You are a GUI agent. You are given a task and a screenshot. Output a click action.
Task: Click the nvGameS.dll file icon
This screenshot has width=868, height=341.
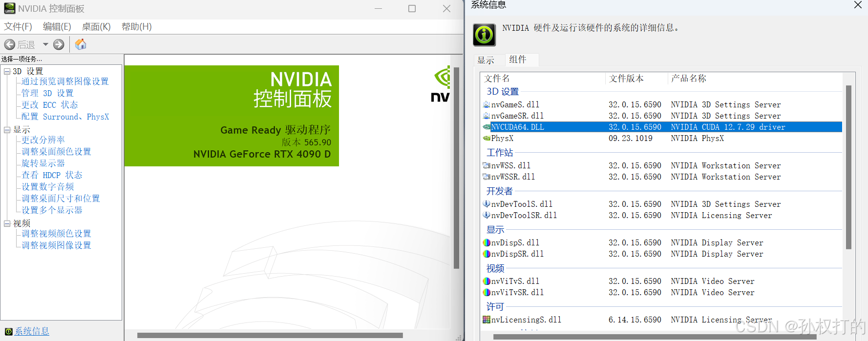pyautogui.click(x=487, y=104)
